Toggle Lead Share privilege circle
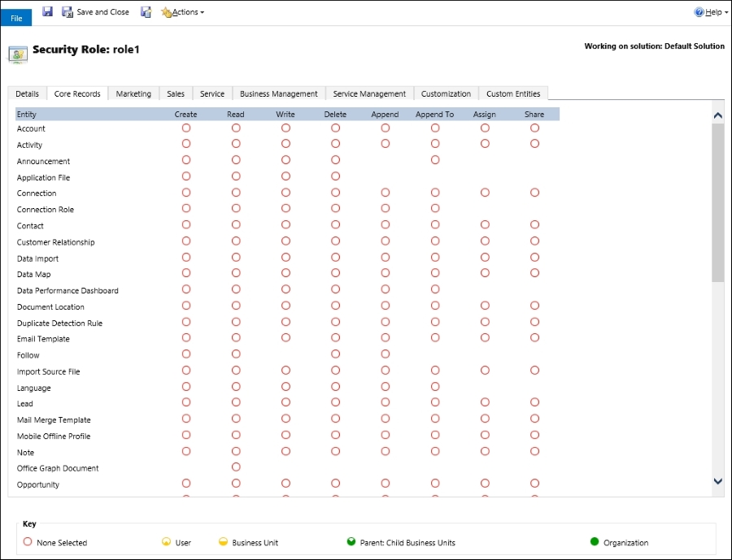732x560 pixels. point(534,402)
